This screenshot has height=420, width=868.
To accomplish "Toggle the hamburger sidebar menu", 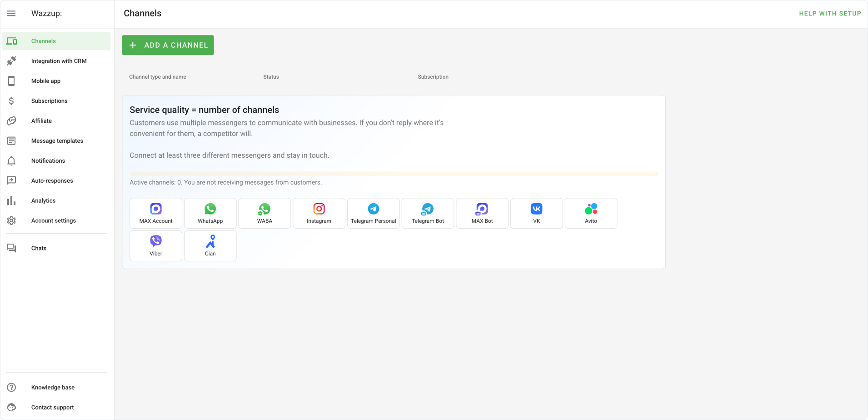I will click(11, 14).
